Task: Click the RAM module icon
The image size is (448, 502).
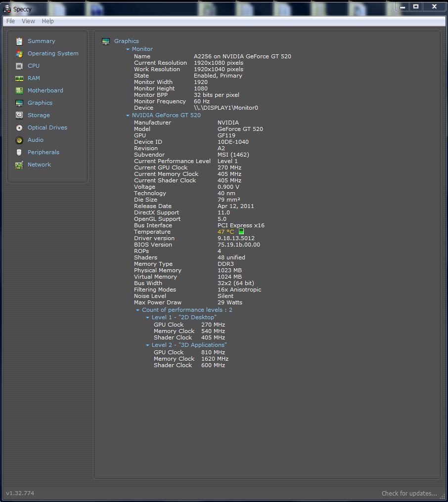Action: pos(19,79)
